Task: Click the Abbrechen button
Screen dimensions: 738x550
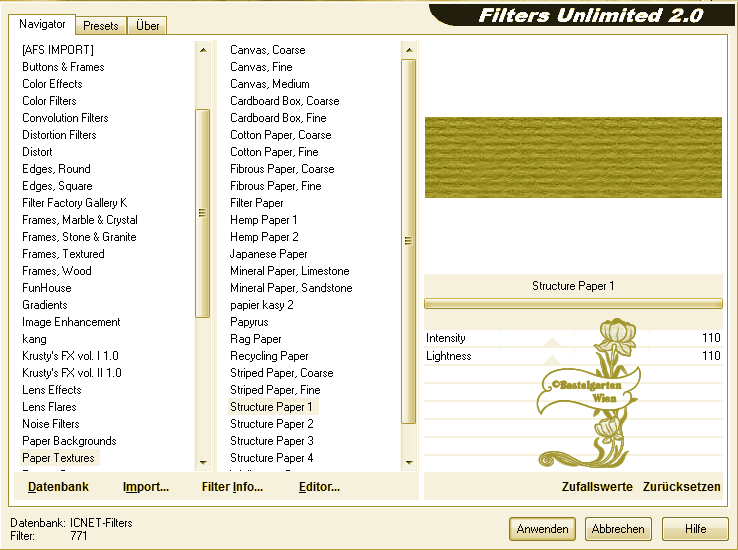Action: click(x=618, y=529)
